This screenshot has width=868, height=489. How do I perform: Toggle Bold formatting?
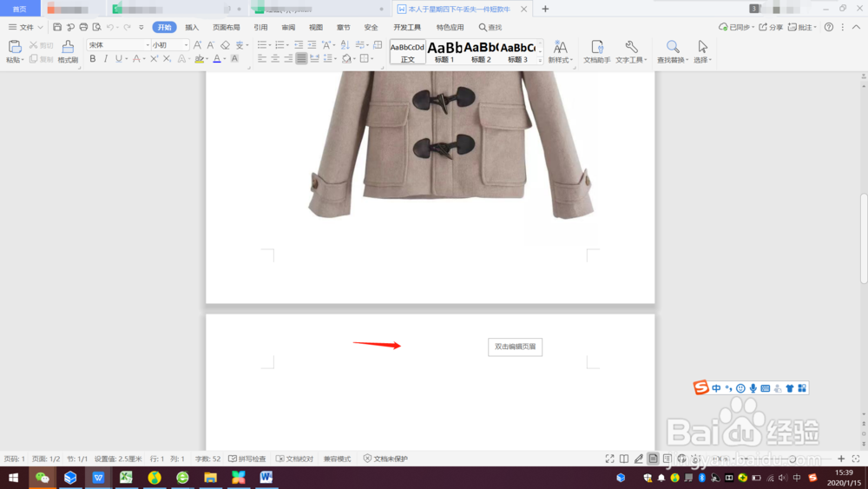[93, 59]
